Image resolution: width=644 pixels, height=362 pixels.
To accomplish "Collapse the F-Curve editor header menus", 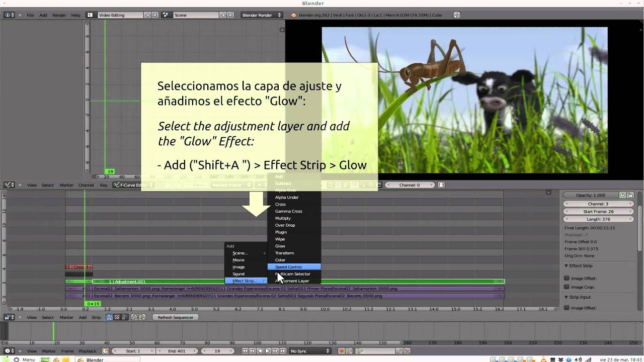I will [20, 185].
